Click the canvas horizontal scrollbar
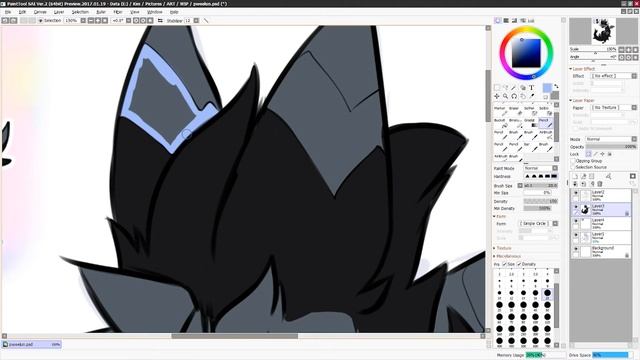This screenshot has width=640, height=360. tap(235, 336)
